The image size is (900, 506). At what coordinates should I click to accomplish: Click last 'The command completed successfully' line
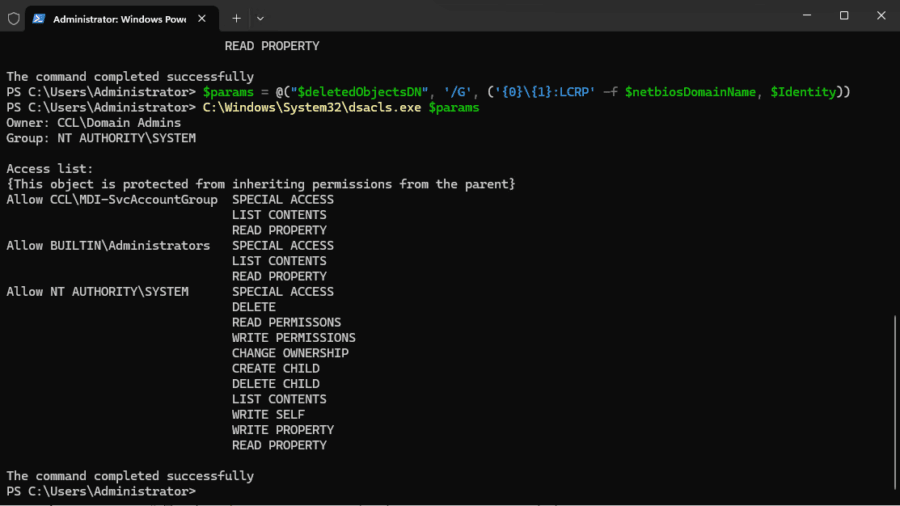[x=130, y=476]
